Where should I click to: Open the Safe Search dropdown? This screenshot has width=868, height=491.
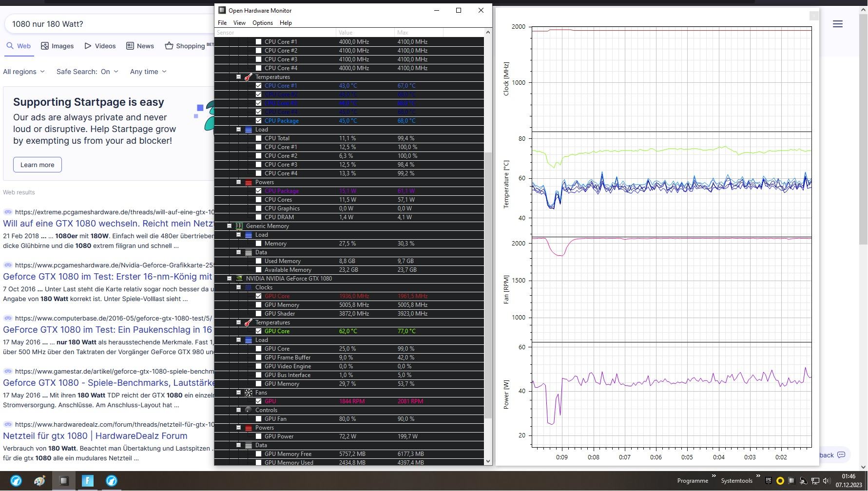pyautogui.click(x=87, y=72)
